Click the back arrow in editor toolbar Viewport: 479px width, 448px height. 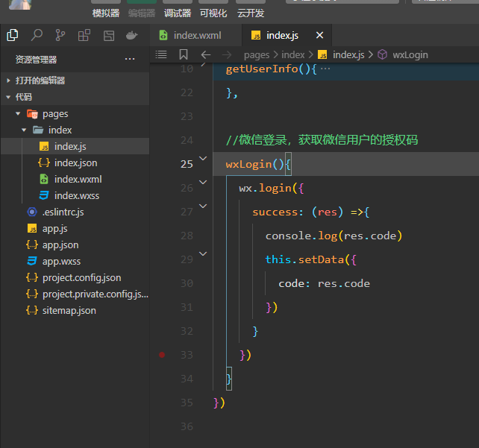point(205,54)
